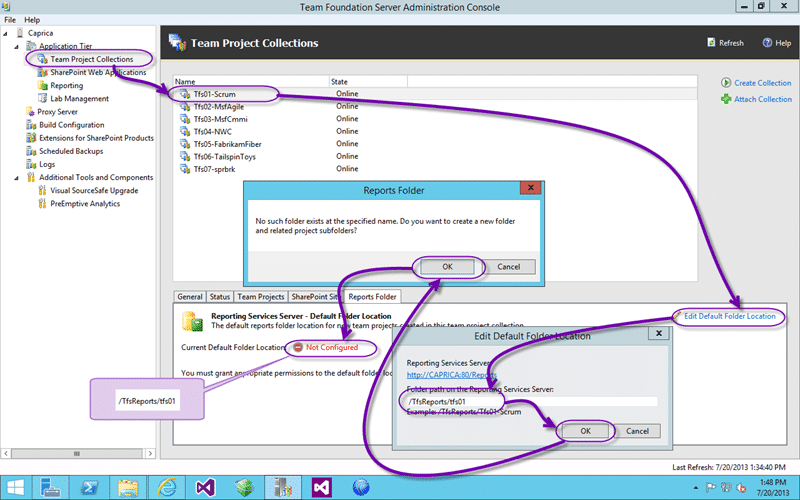
Task: Switch to the Status tab
Action: (x=220, y=297)
